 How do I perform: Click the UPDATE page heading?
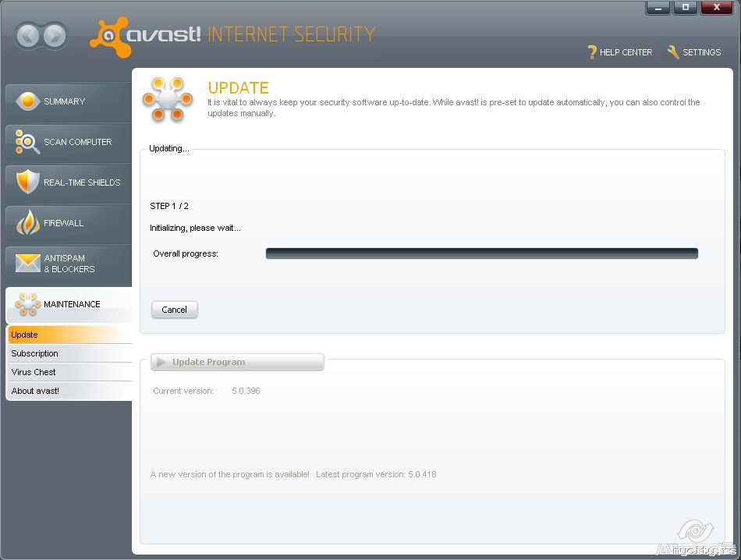tap(238, 88)
